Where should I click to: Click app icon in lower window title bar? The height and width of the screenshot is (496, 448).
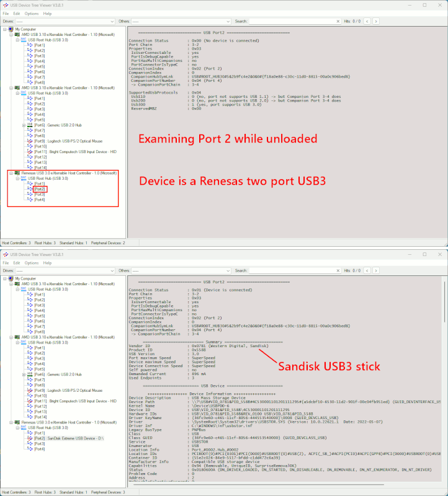pyautogui.click(x=6, y=254)
